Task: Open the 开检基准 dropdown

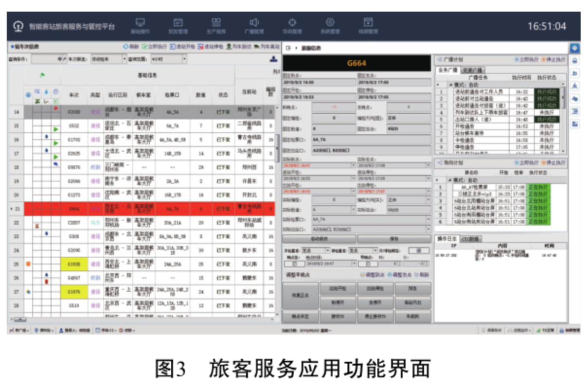Action: pyautogui.click(x=327, y=250)
